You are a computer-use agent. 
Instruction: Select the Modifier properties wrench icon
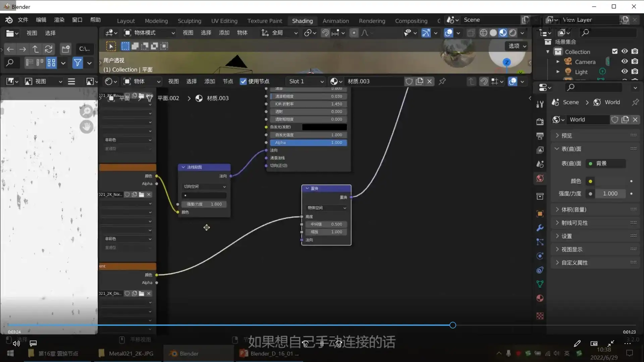pos(540,228)
